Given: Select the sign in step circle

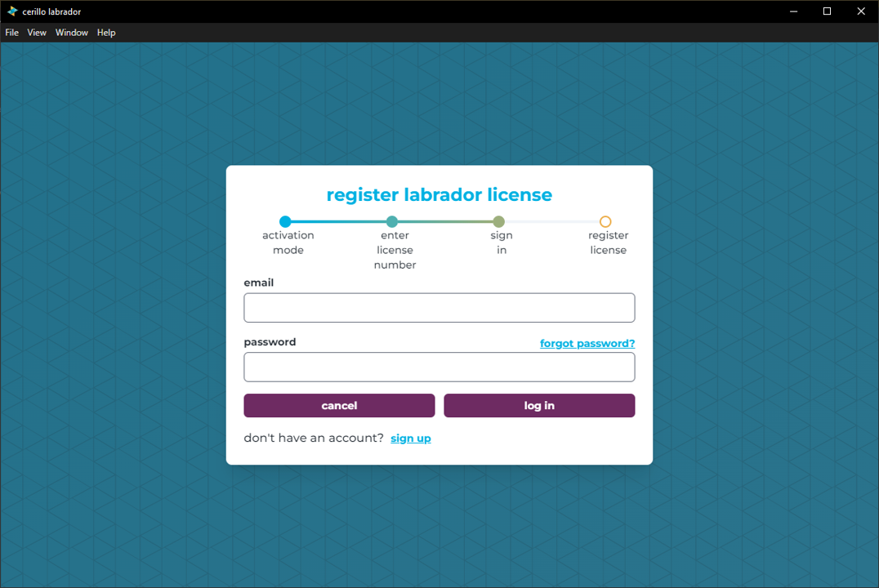Looking at the screenshot, I should (x=499, y=221).
